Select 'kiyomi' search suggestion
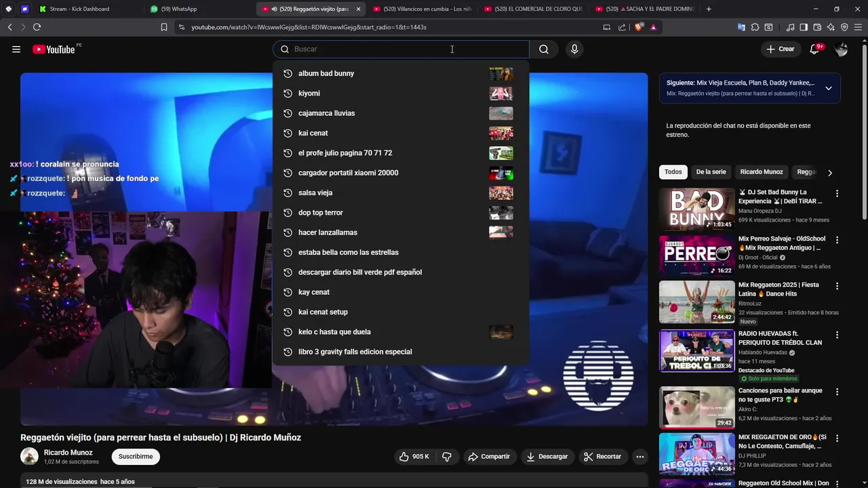The image size is (868, 488). tap(401, 94)
